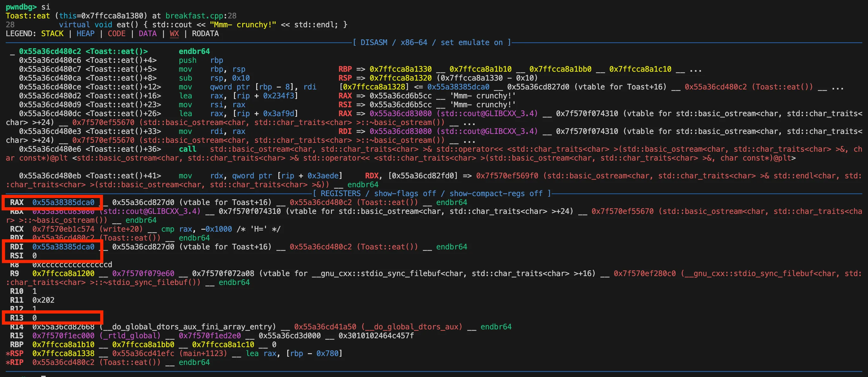Click the call instruction mnemonic in the disassembly
868x377 pixels.
tap(187, 149)
